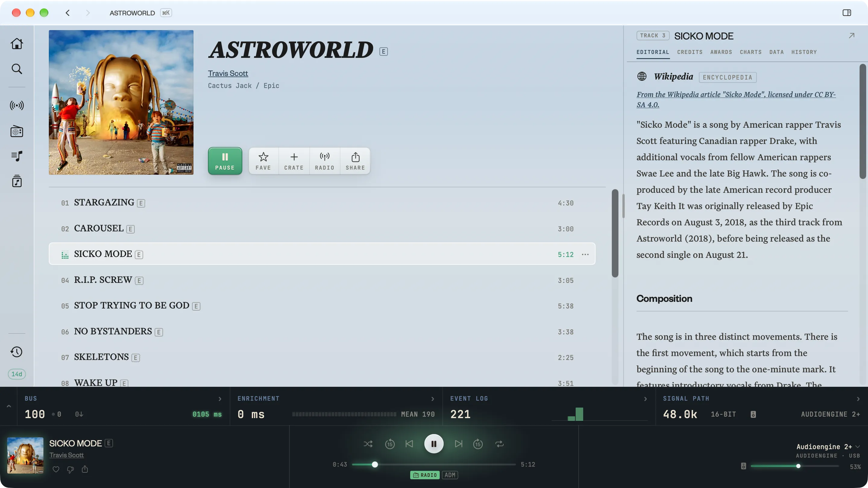The height and width of the screenshot is (488, 868).
Task: Skip to next track
Action: (458, 444)
